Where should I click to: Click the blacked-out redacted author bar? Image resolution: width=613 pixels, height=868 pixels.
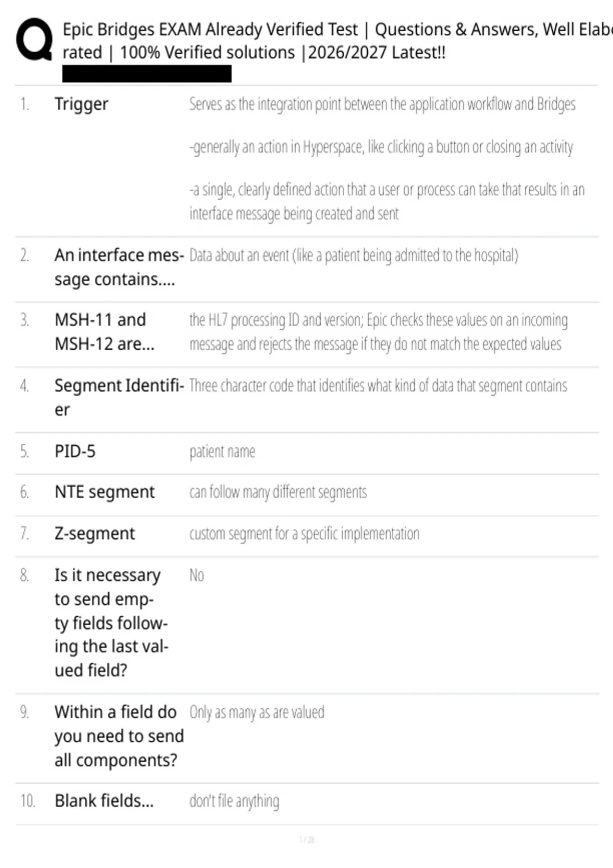click(x=147, y=74)
